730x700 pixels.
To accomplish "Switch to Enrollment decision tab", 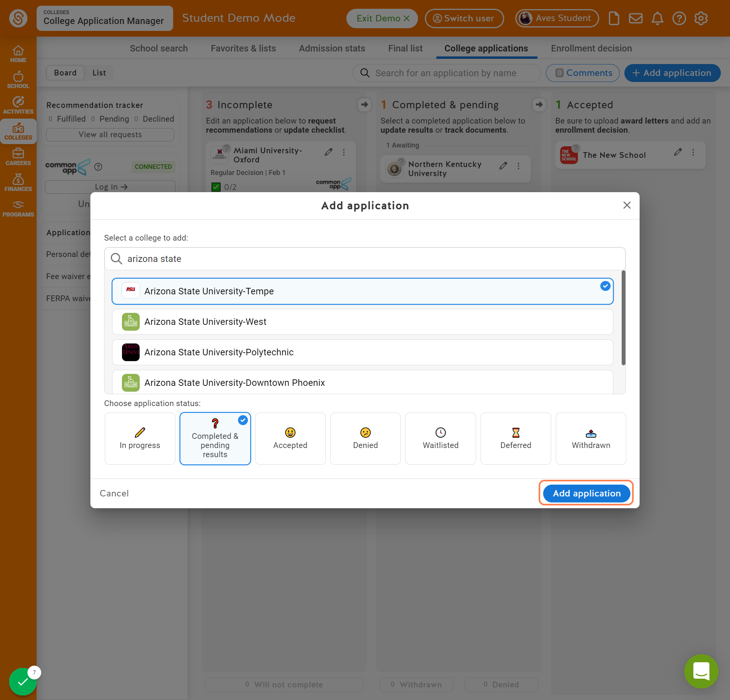I will (x=591, y=48).
